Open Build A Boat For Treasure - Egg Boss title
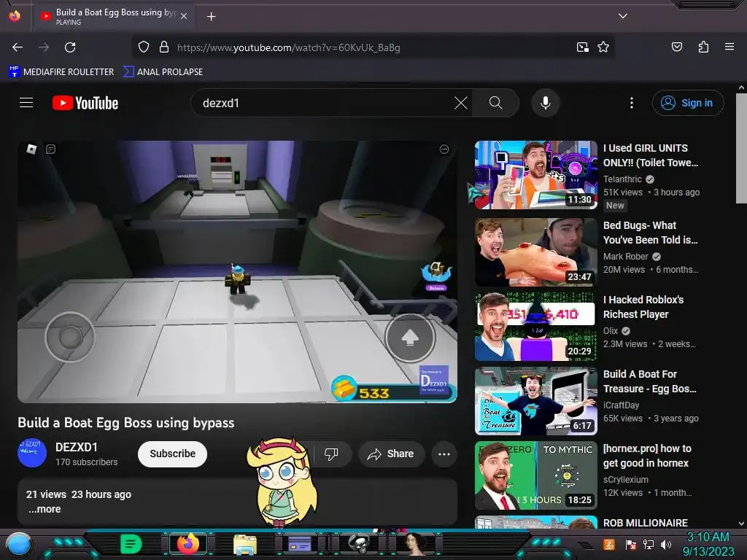747x560 pixels. (650, 381)
